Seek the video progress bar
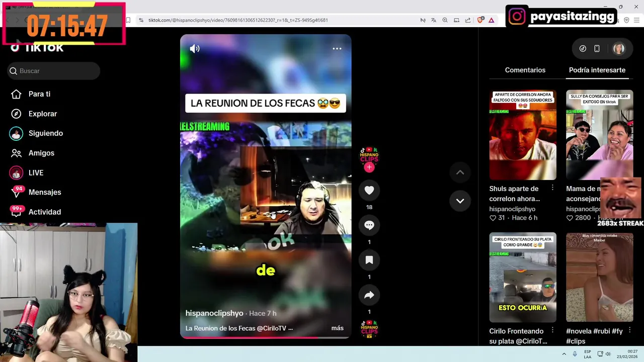This screenshot has width=644, height=362. click(266, 337)
